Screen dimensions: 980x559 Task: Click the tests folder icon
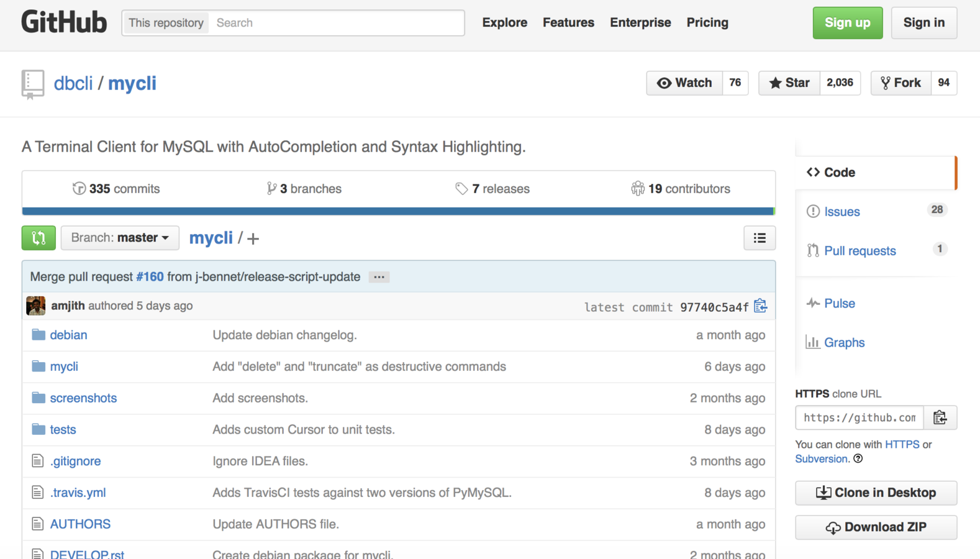[x=39, y=429]
